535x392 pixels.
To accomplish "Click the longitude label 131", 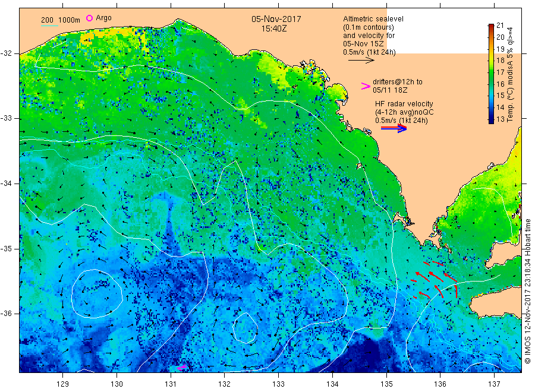I will coord(171,384).
